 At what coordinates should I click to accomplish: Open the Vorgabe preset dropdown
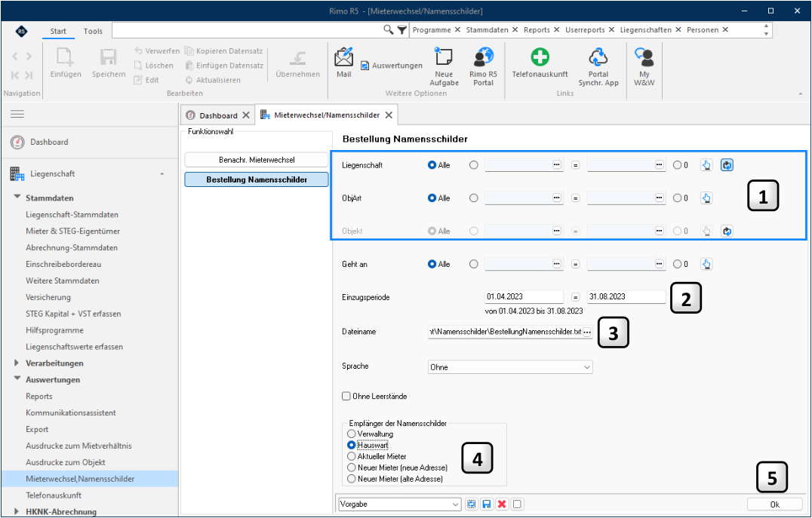click(400, 504)
